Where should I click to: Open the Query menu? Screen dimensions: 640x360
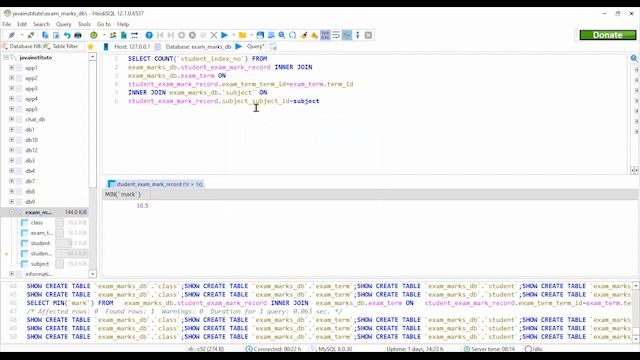[63, 24]
